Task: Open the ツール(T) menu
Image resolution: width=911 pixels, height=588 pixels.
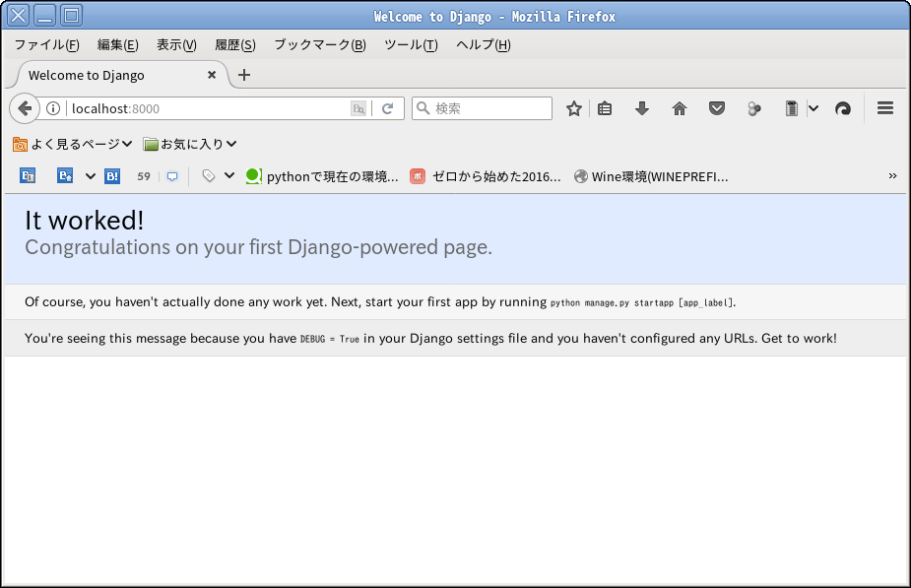Action: [411, 44]
